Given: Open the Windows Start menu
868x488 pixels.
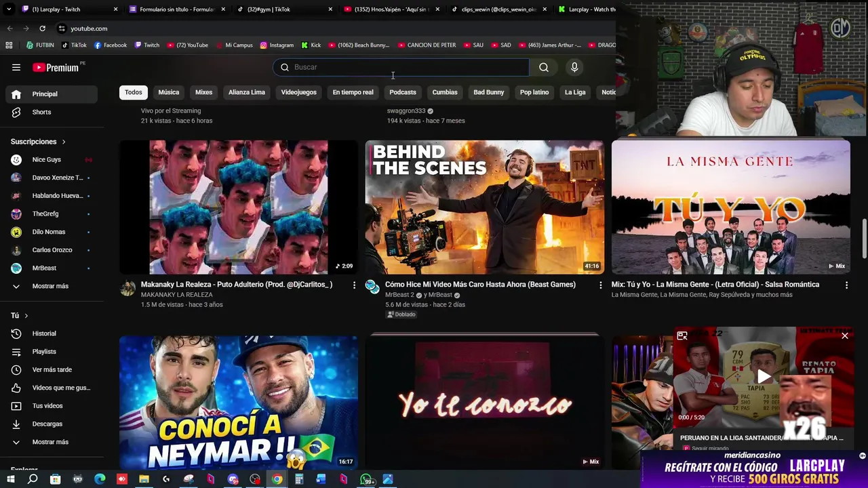Looking at the screenshot, I should pos(10,479).
